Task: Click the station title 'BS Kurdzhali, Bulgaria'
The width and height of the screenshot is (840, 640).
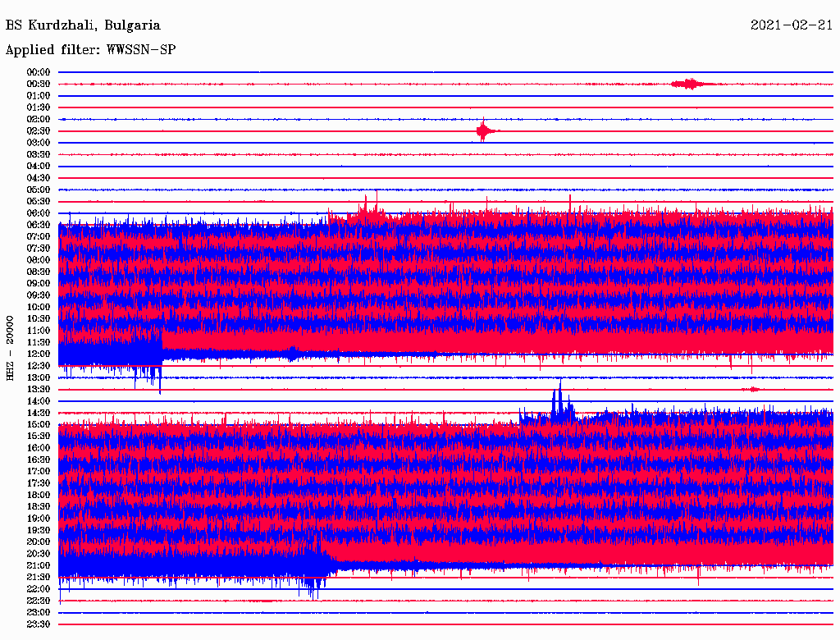Action: pyautogui.click(x=83, y=25)
